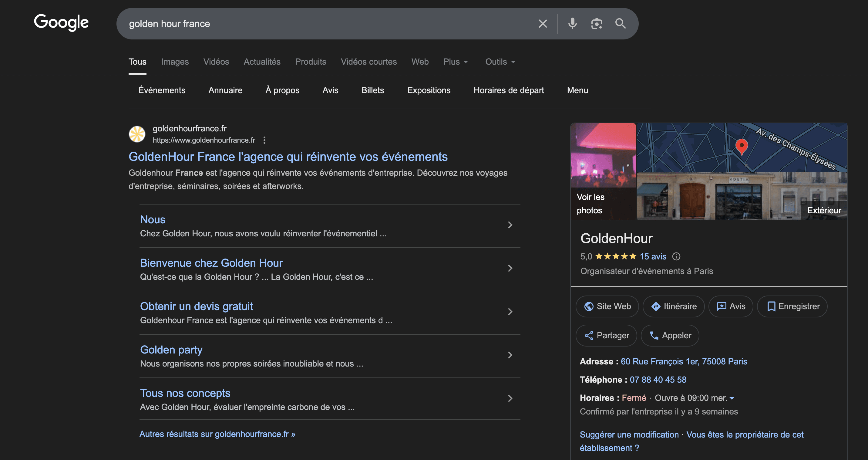Screen dimensions: 868x460
Task: Open the Bienvenue chez Golden Hour sitelink
Action: (211, 263)
